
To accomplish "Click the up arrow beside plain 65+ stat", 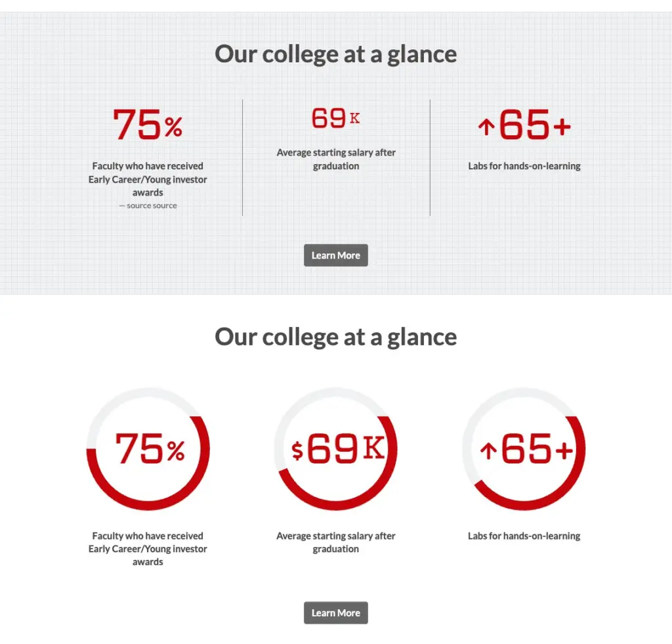I will 486,127.
